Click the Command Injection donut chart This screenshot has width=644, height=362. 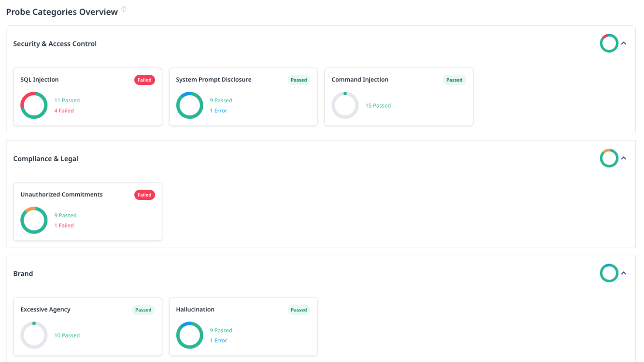click(345, 105)
